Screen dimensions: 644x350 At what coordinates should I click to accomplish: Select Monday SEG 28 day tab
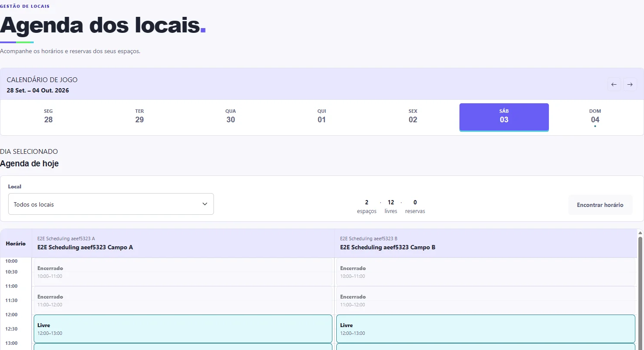pyautogui.click(x=48, y=117)
